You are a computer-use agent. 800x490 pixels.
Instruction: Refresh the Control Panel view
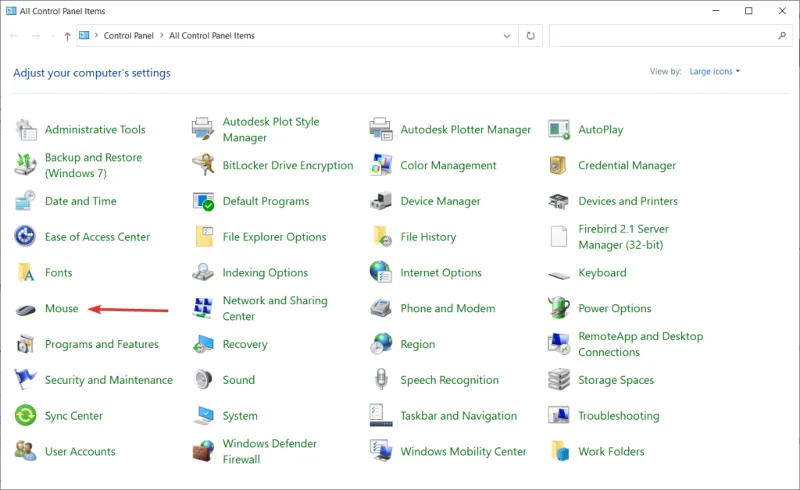(531, 36)
